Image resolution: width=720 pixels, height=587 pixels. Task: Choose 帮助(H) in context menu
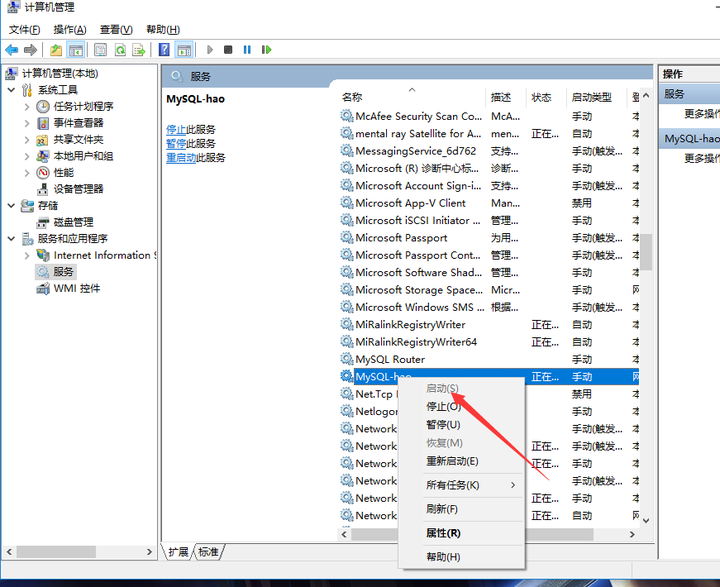(x=461, y=557)
